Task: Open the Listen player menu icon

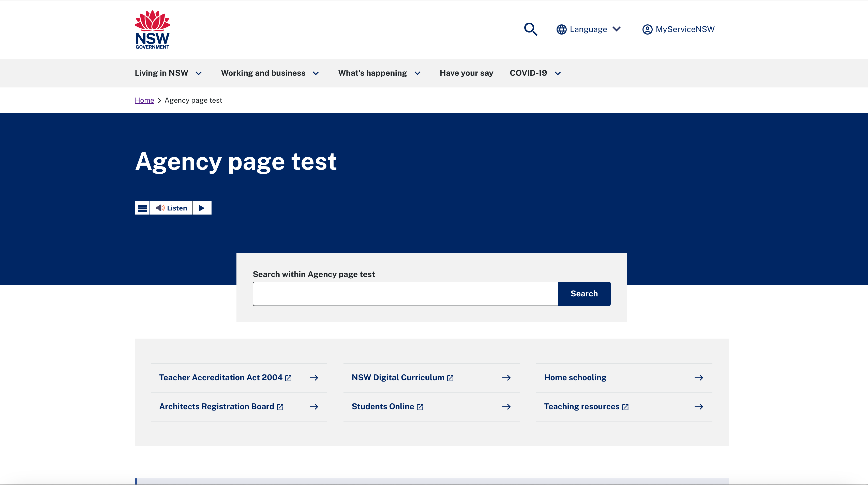Action: (x=142, y=208)
